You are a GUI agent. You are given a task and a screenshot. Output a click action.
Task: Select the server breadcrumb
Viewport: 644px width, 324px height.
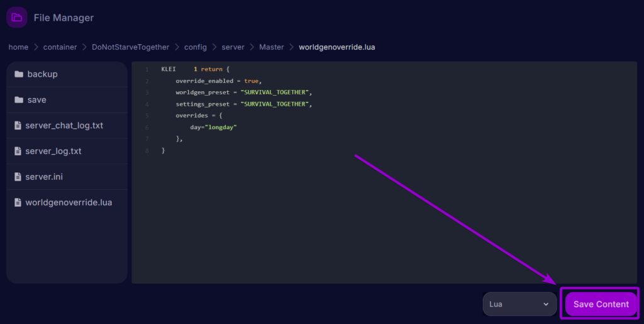[x=233, y=47]
